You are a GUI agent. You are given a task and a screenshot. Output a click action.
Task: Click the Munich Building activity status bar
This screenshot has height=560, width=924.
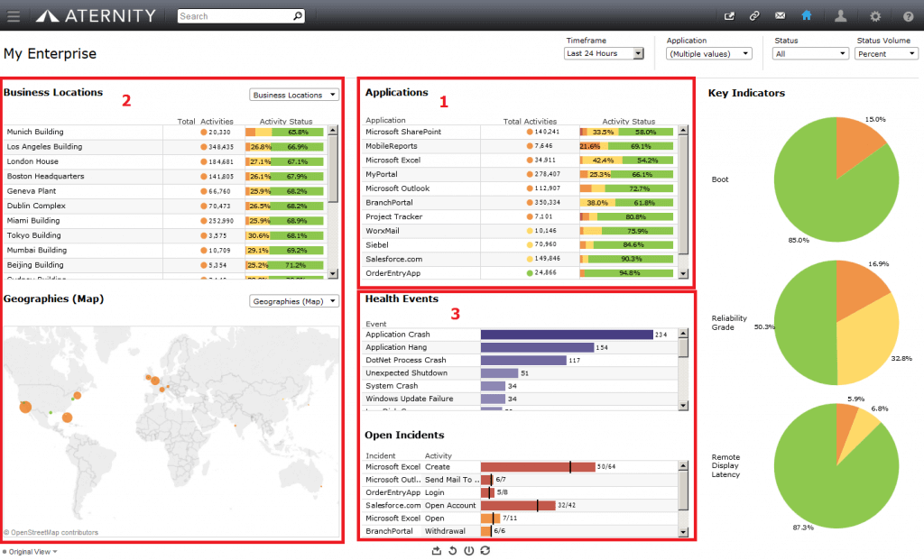point(284,133)
